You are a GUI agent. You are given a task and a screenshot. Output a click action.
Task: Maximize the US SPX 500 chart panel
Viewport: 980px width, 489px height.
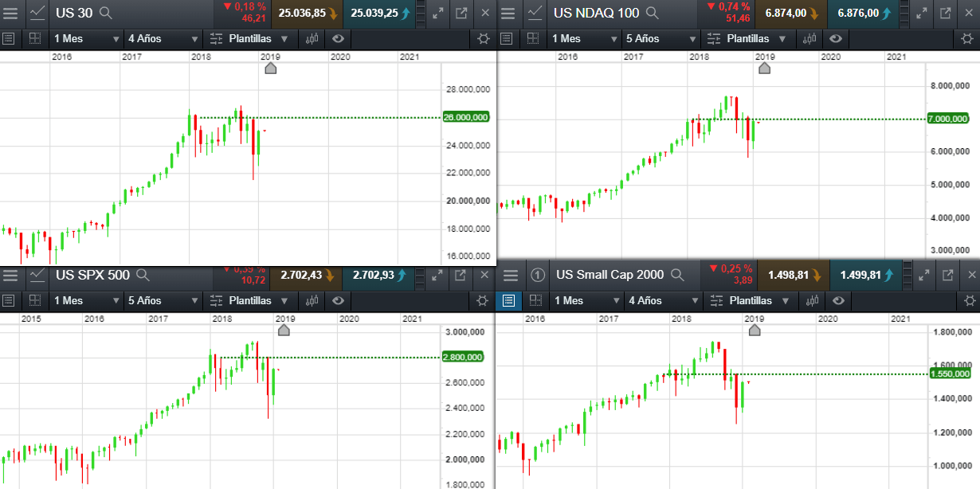coord(438,276)
